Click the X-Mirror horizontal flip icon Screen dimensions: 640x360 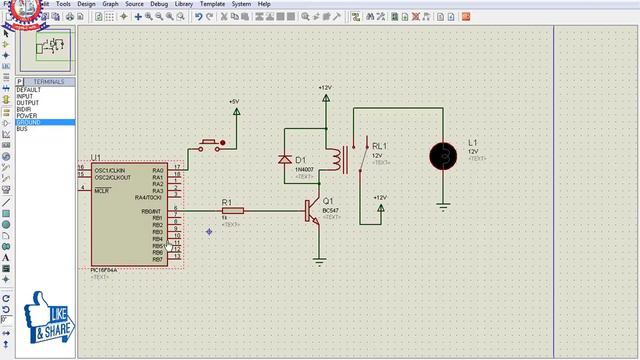[6, 333]
